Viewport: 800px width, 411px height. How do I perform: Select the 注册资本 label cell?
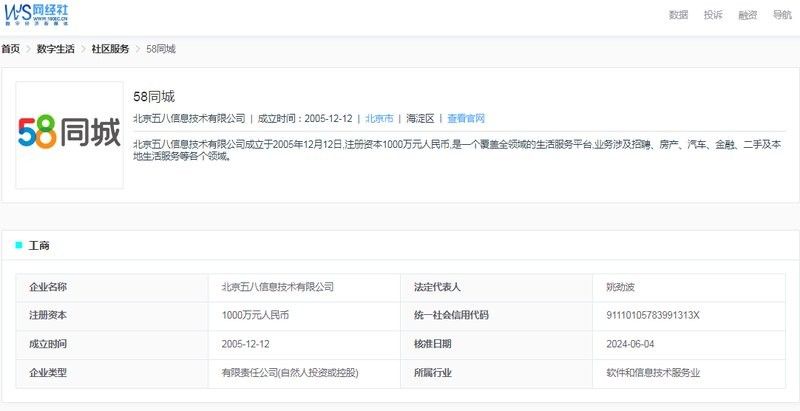pyautogui.click(x=112, y=316)
